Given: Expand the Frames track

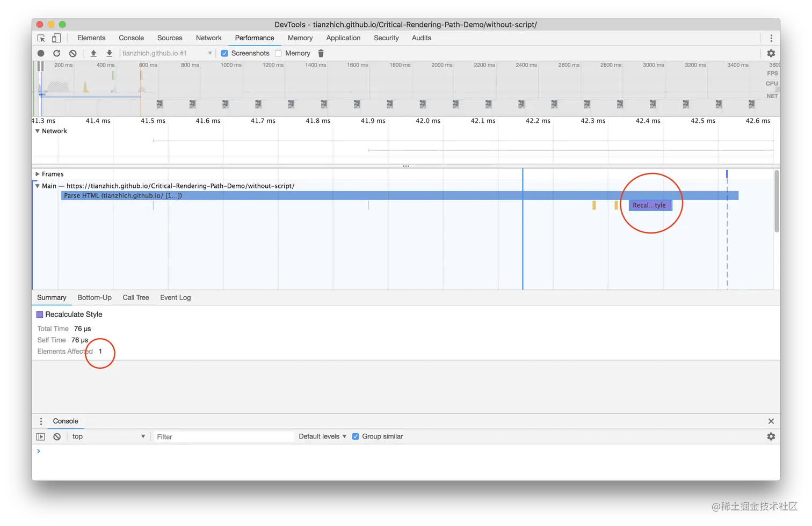Looking at the screenshot, I should pyautogui.click(x=38, y=174).
